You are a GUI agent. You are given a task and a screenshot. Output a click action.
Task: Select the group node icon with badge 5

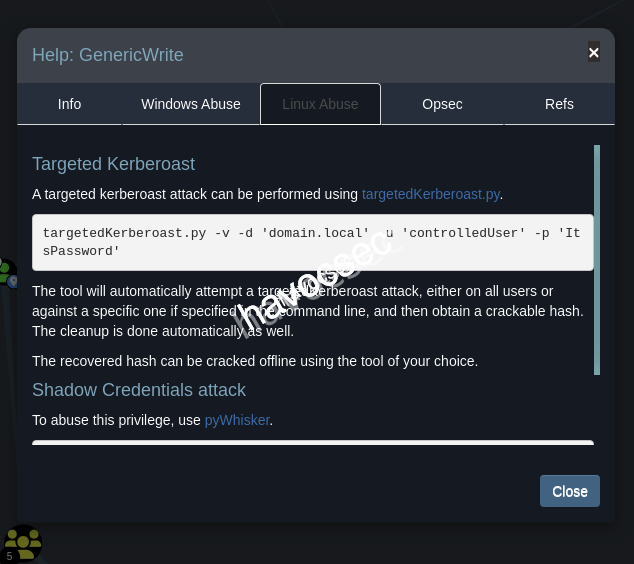tap(21, 543)
